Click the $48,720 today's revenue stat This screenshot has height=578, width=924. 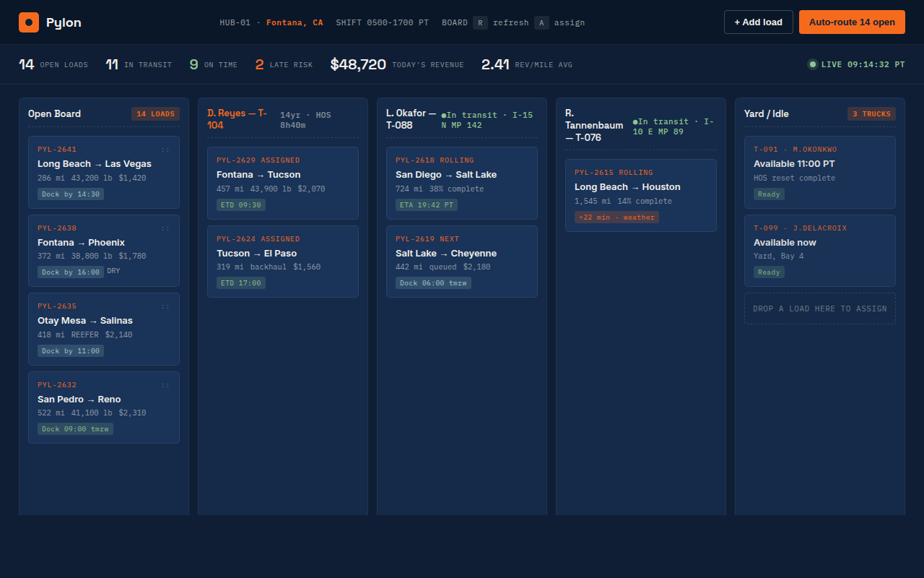tap(397, 64)
